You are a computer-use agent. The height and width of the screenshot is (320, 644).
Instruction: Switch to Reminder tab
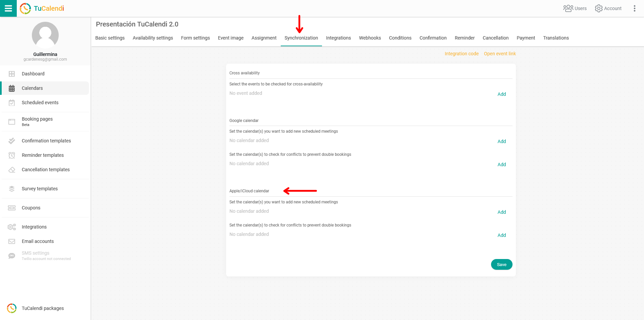(x=465, y=38)
